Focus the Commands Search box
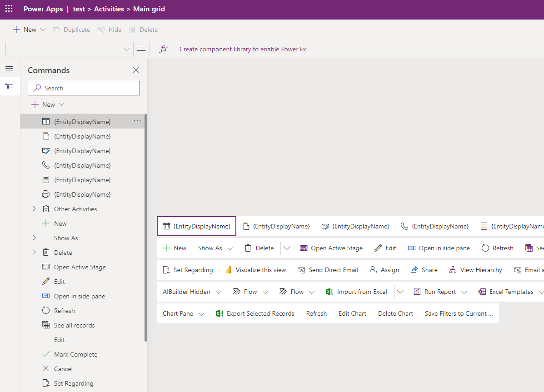Viewport: 544px width, 392px height. click(84, 88)
